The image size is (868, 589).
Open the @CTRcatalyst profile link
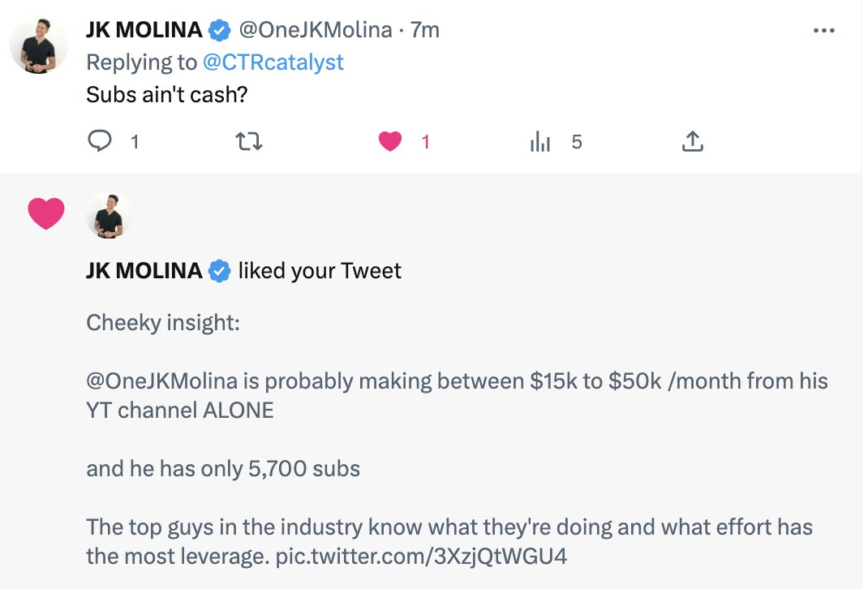click(273, 62)
